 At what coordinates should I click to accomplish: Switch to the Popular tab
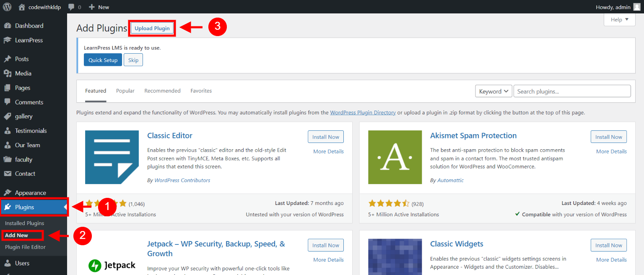125,91
